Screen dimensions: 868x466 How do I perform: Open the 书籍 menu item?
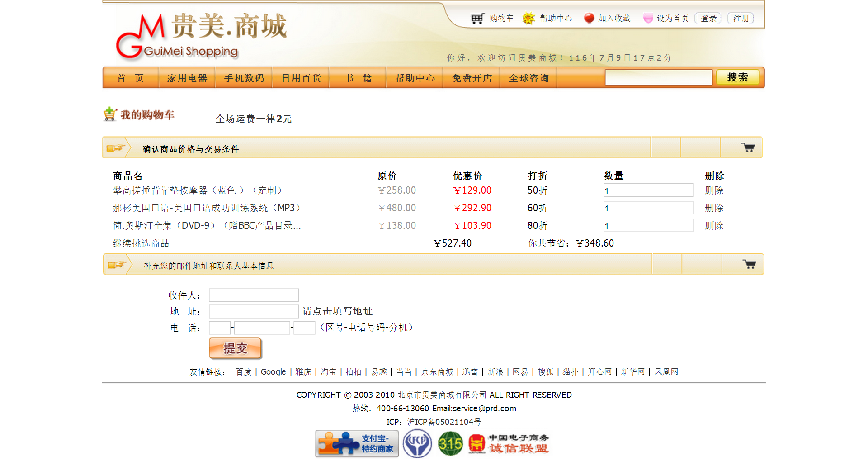click(358, 78)
